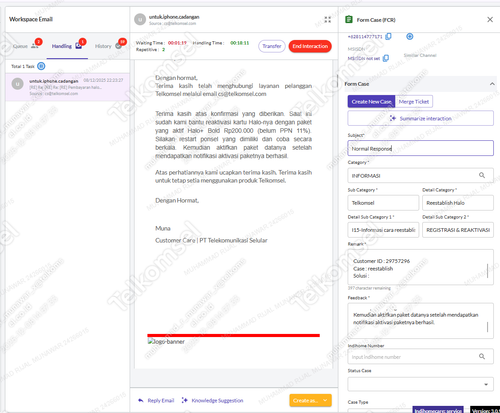Copy the phone number with copy icon

click(388, 36)
